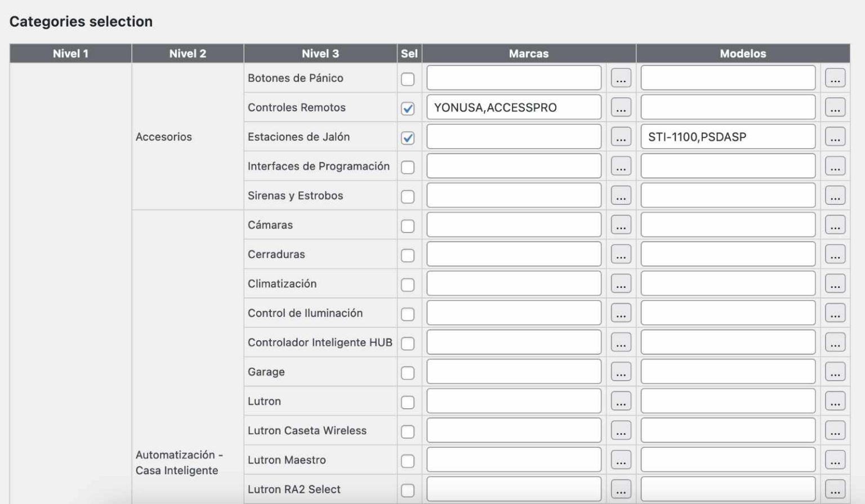Open Marcas picker for Lutron Caseta Wireless

coord(621,430)
